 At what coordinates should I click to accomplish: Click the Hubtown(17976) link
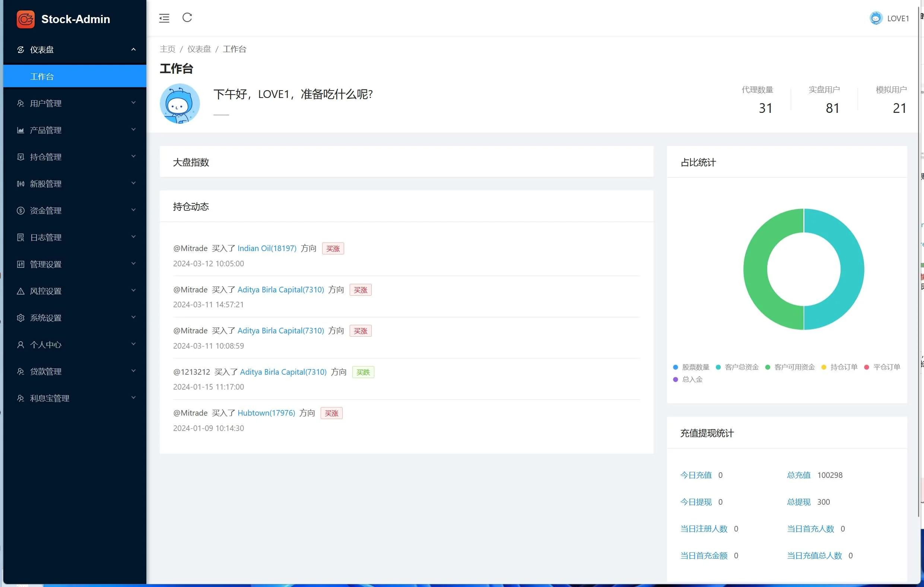pos(266,413)
